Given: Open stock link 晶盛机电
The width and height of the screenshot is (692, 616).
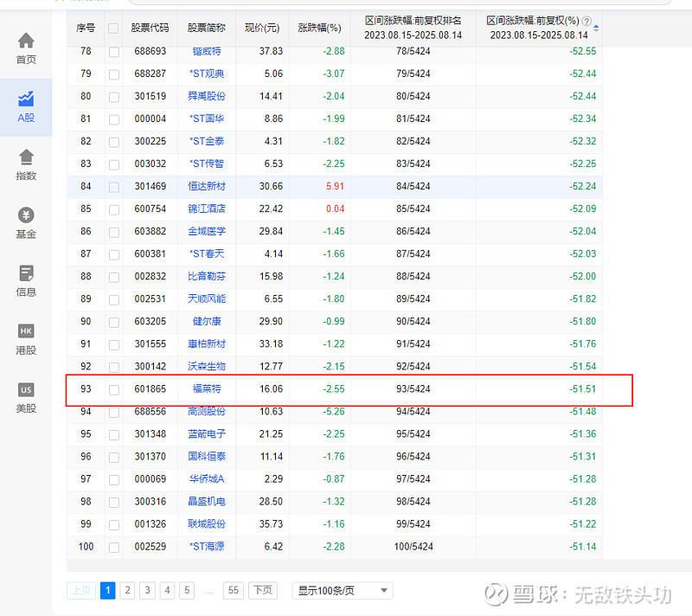Looking at the screenshot, I should 207,501.
